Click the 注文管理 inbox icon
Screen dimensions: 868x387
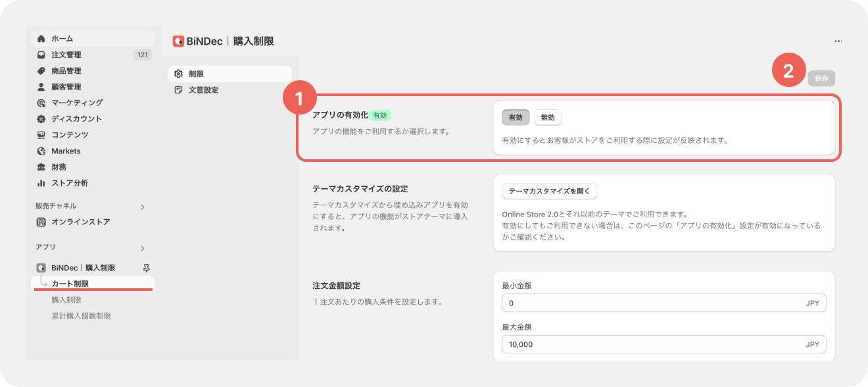(x=41, y=55)
